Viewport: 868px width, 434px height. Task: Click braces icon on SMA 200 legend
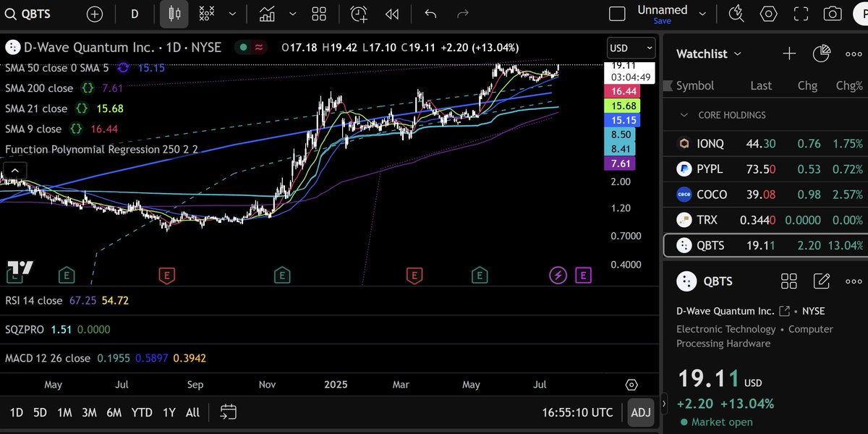(88, 88)
